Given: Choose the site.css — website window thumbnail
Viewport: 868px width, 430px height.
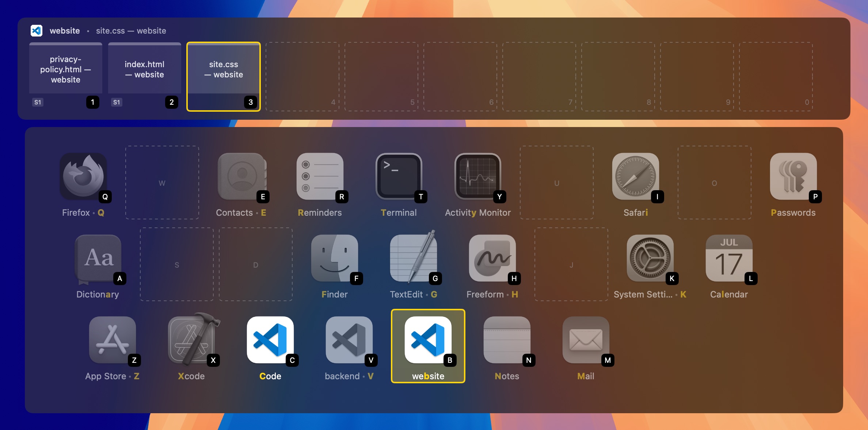Looking at the screenshot, I should [x=224, y=76].
